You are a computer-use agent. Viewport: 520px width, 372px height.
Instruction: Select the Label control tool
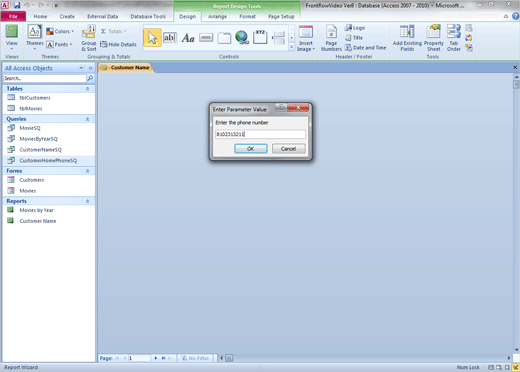188,38
